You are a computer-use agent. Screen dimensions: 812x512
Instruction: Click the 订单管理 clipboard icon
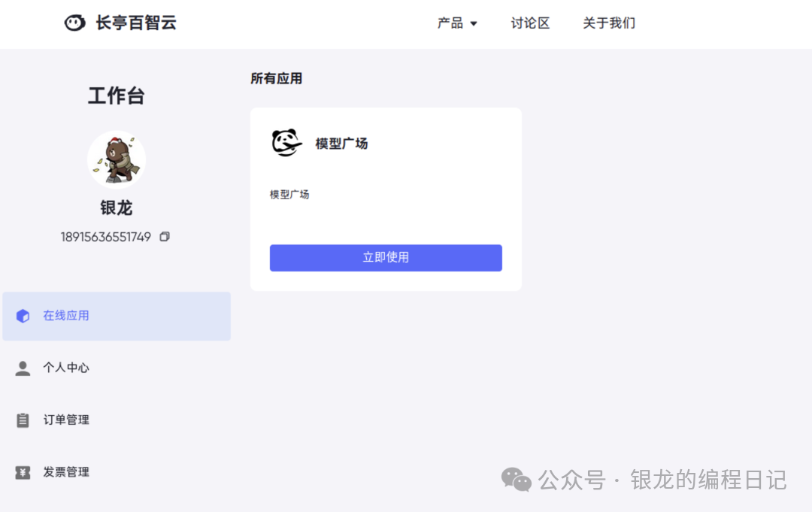point(22,420)
